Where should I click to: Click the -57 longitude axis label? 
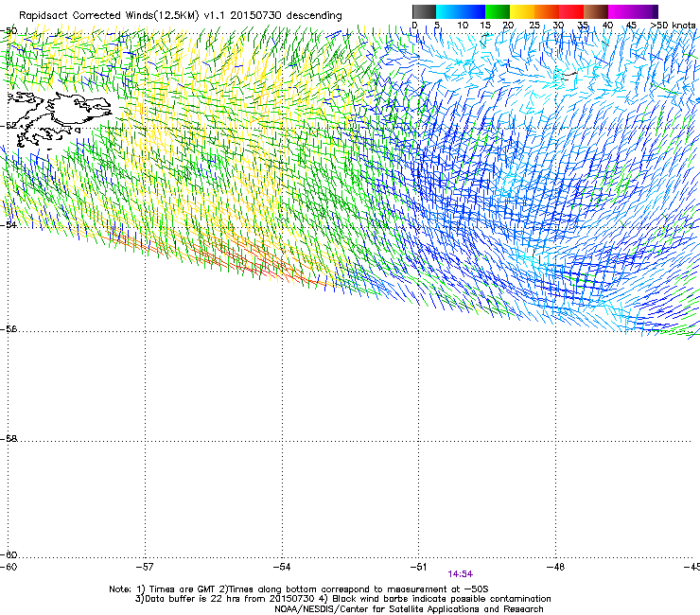(145, 567)
